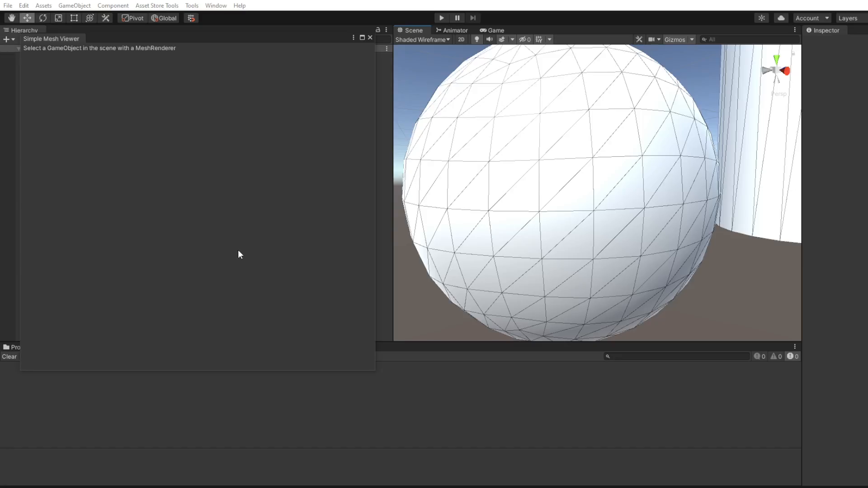Toggle Global/Local handle rotation

point(164,18)
